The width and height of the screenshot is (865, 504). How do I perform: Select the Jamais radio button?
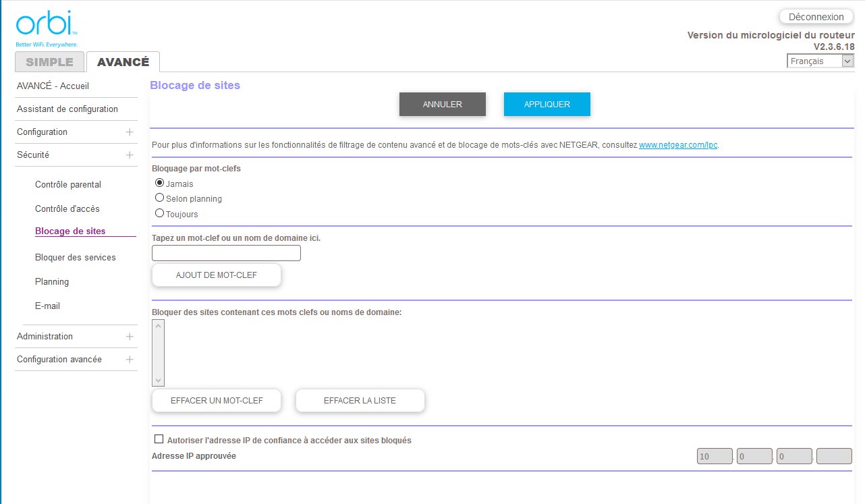160,183
